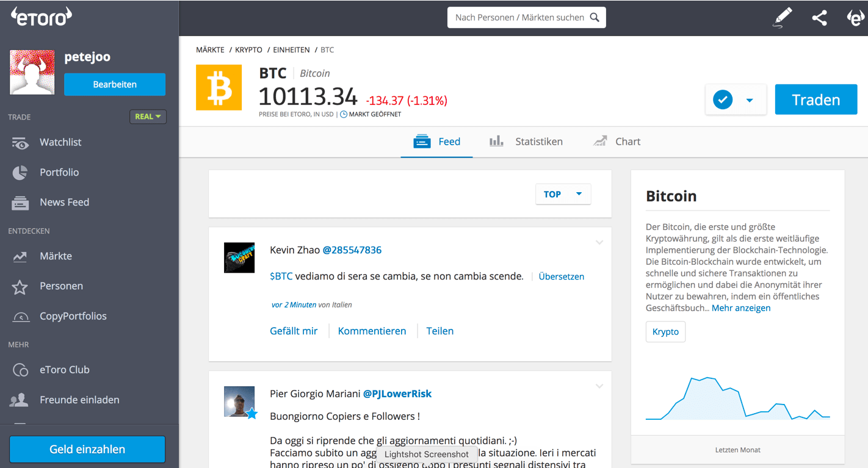
Task: Open the TOP feed filter dropdown
Action: coord(563,194)
